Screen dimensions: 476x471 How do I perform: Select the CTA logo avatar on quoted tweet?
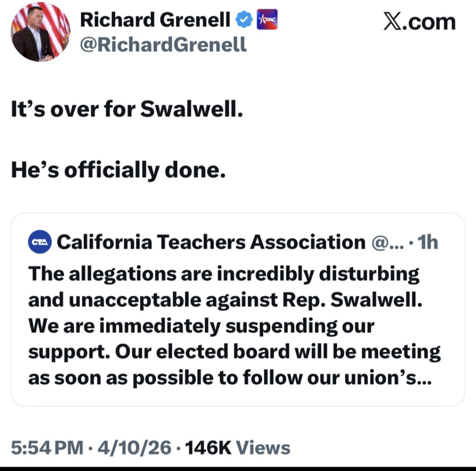tap(40, 242)
